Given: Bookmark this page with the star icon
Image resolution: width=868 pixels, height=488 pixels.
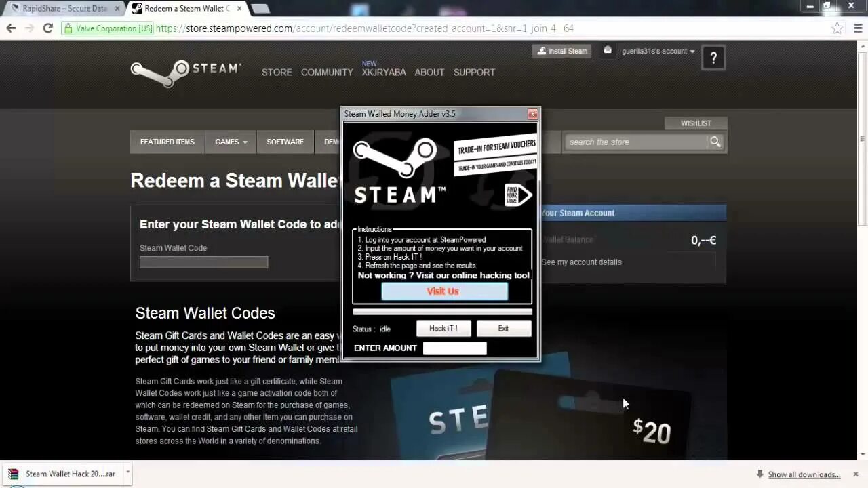Looking at the screenshot, I should pyautogui.click(x=837, y=28).
